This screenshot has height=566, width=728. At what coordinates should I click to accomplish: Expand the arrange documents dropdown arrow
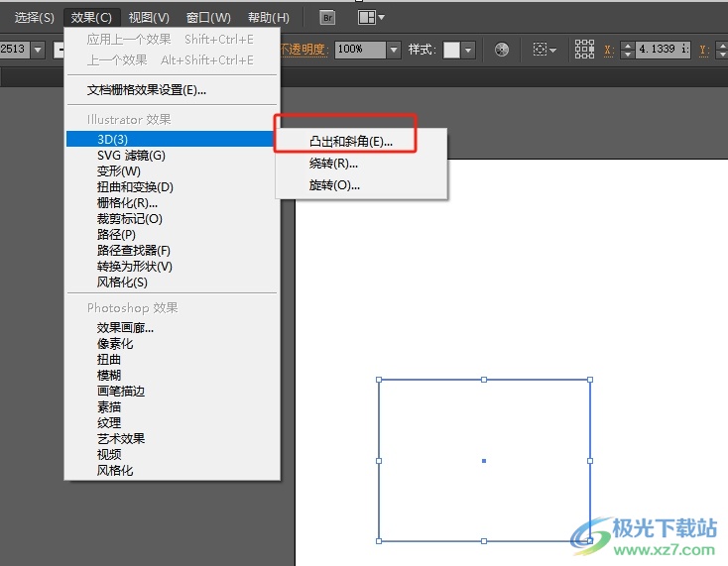point(381,18)
